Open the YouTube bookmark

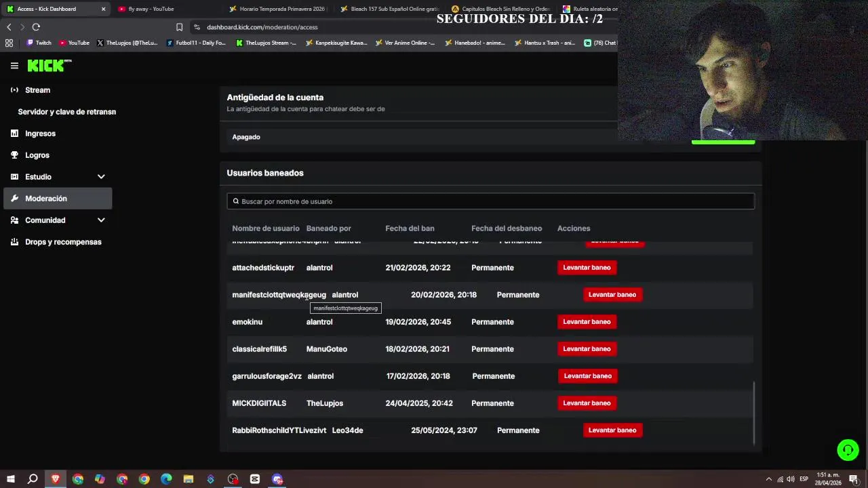coord(74,43)
